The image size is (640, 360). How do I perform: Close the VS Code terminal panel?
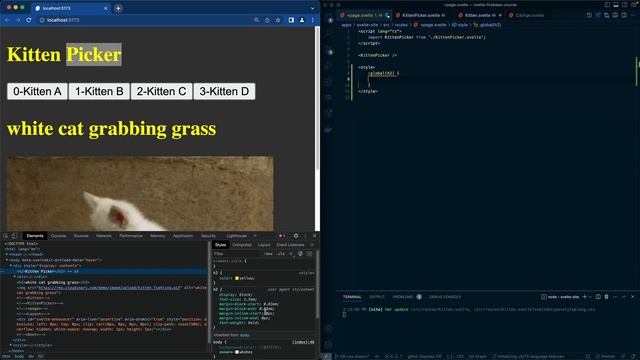[x=633, y=297]
